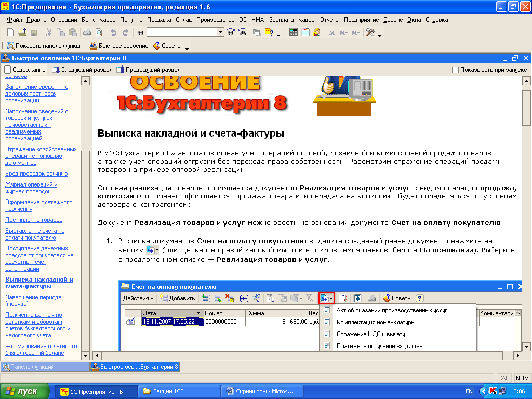Open link Завершение периода (месяца)

tap(33, 301)
